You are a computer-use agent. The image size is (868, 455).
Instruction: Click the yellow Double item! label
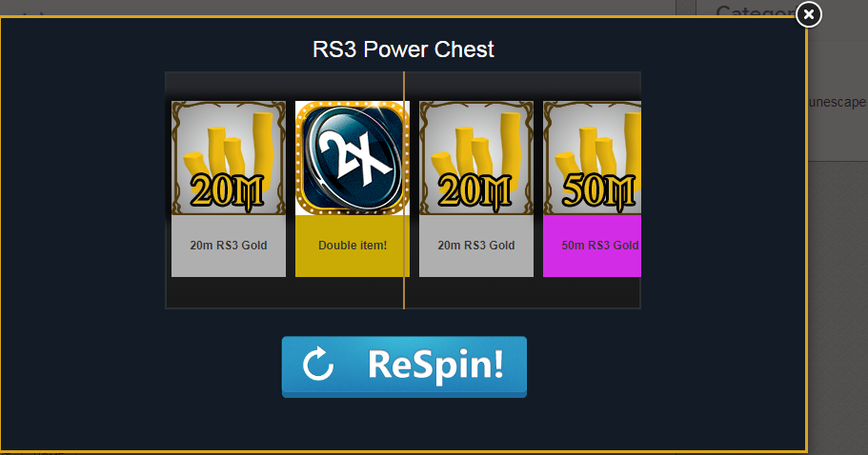click(353, 246)
